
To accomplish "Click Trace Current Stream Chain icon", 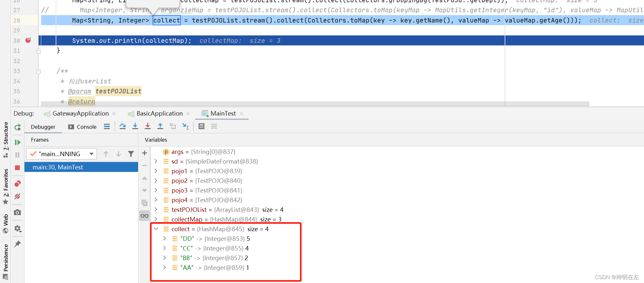I will click(214, 126).
